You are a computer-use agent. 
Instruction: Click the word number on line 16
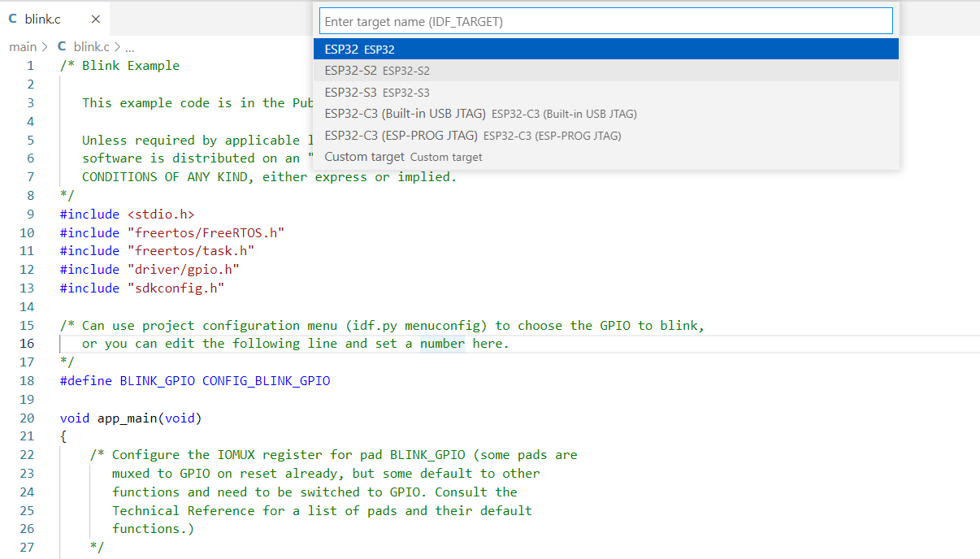442,344
